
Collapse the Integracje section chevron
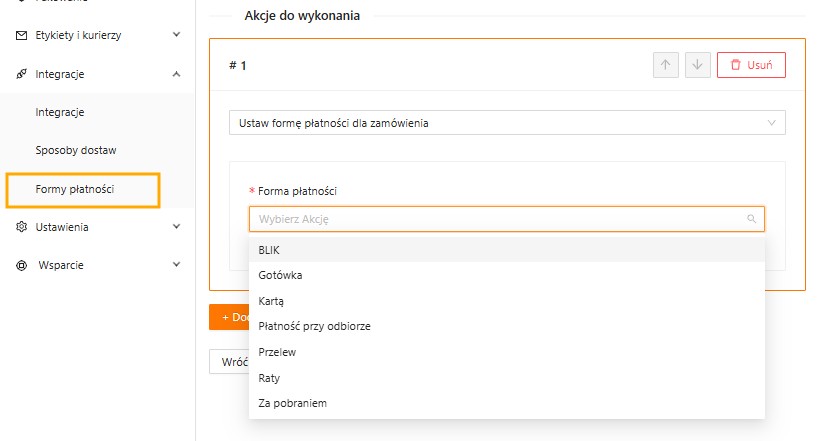click(x=176, y=74)
